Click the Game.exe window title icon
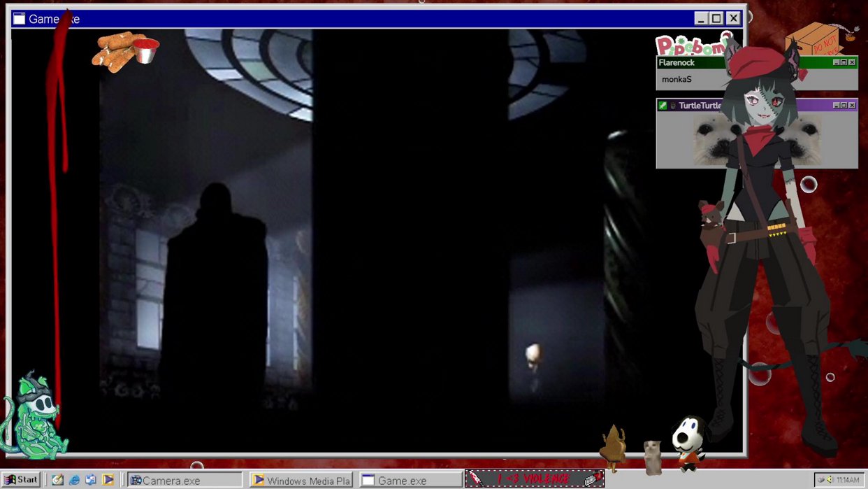 (x=20, y=19)
